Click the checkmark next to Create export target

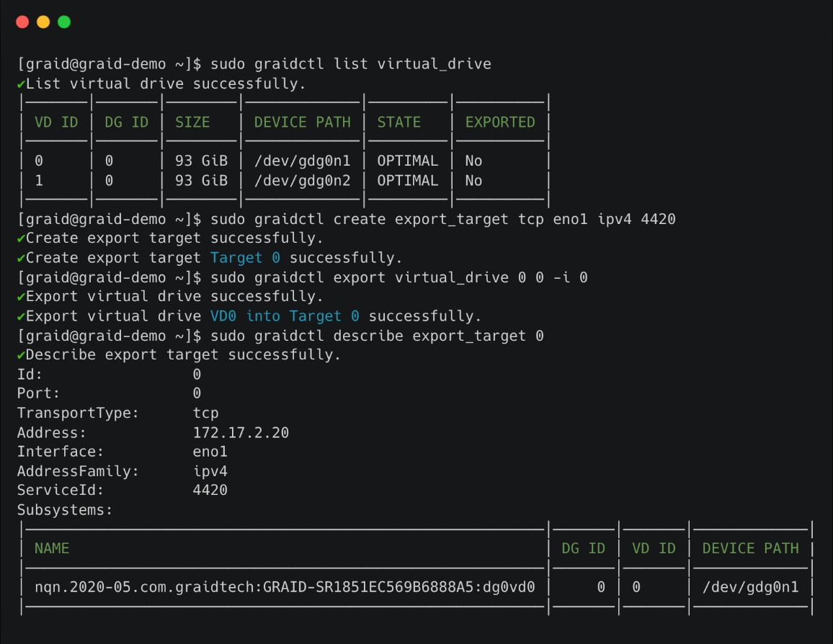20,238
